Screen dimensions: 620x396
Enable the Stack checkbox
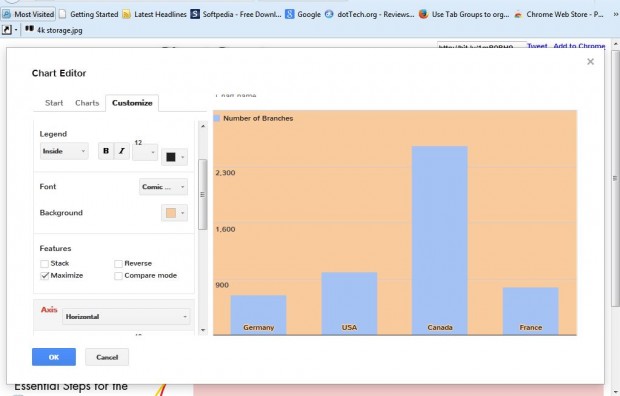pos(45,264)
